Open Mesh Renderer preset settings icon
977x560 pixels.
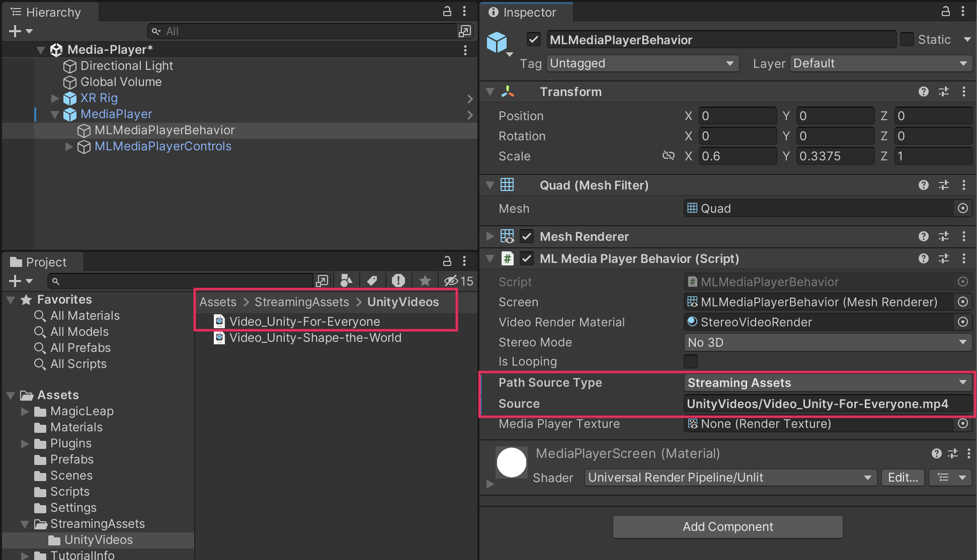(943, 236)
